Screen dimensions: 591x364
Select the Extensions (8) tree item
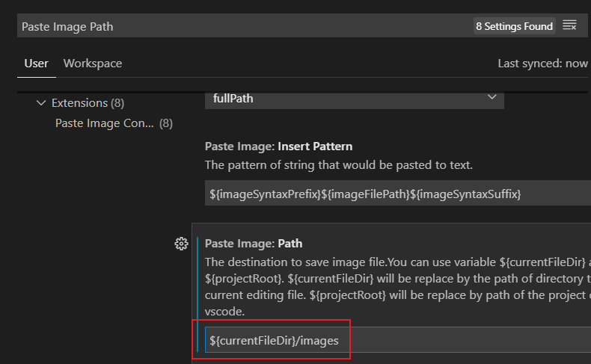(x=88, y=103)
